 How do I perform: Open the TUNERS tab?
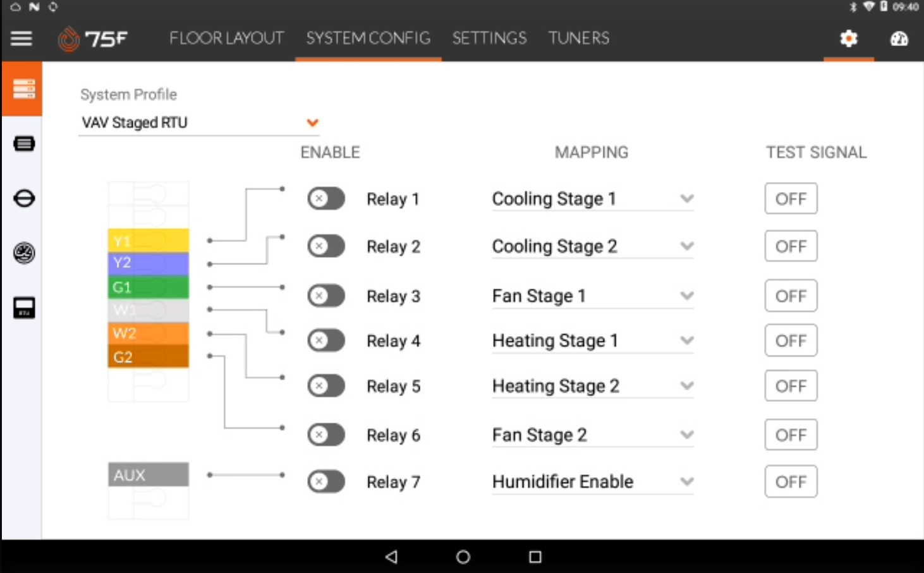tap(578, 39)
